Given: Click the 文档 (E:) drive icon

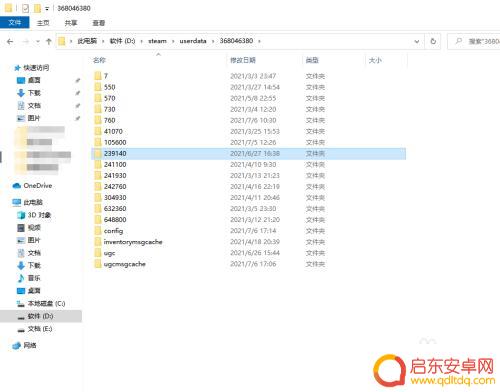Looking at the screenshot, I should [x=21, y=329].
